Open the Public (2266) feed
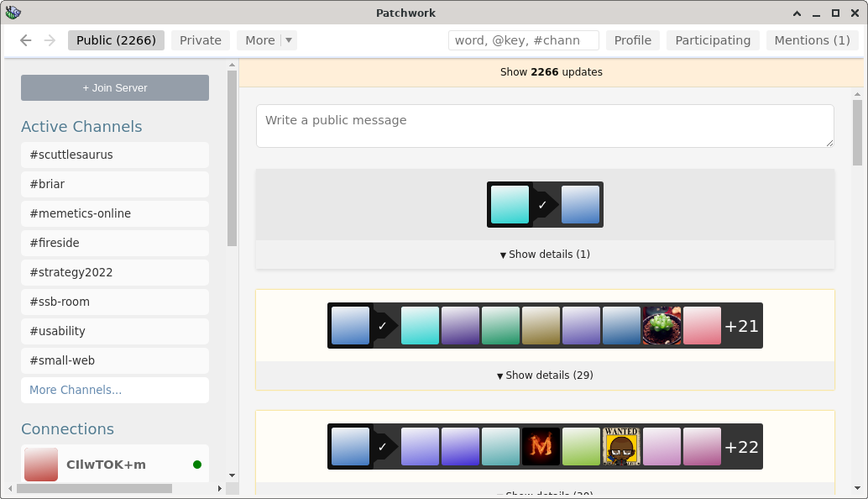This screenshot has width=868, height=499. click(116, 40)
